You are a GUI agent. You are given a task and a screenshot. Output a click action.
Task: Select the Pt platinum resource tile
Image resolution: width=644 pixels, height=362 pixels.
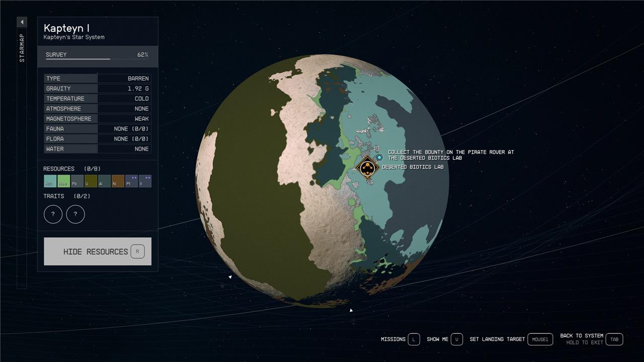click(x=131, y=181)
